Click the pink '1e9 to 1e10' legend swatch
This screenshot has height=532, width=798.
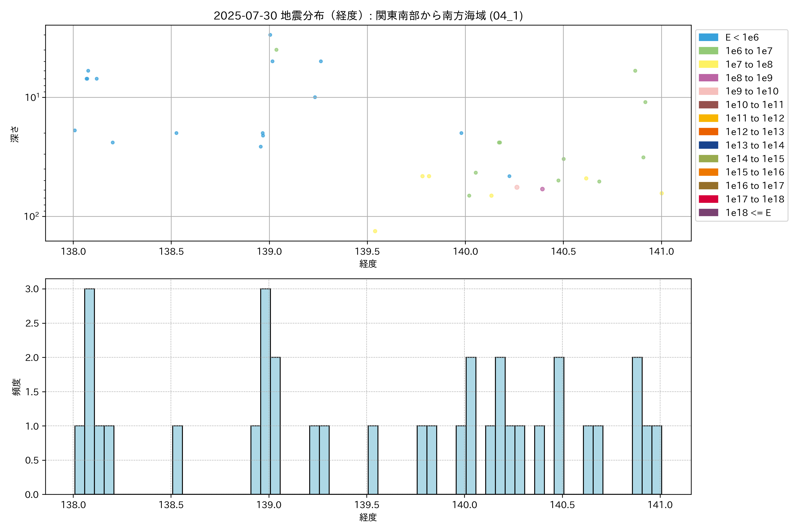708,91
